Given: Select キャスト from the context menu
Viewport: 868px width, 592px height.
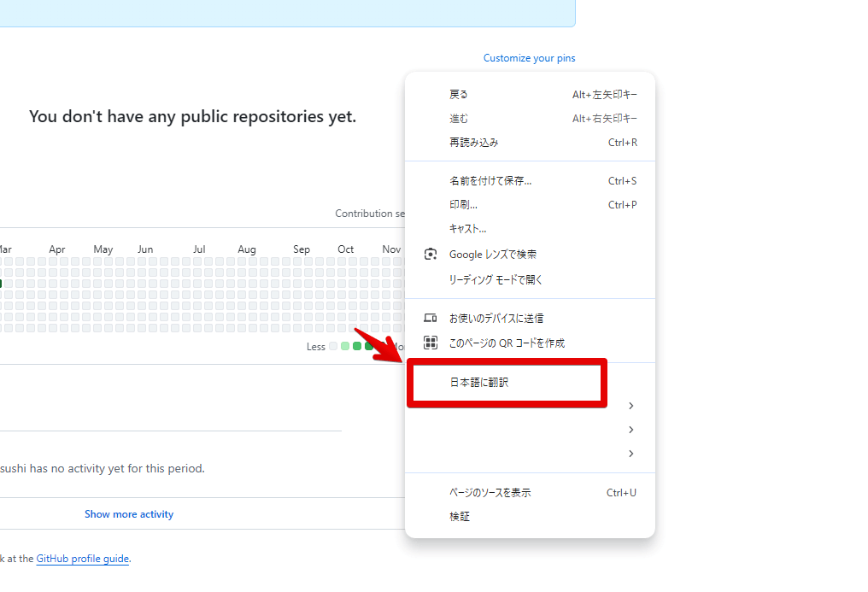Looking at the screenshot, I should pos(466,228).
